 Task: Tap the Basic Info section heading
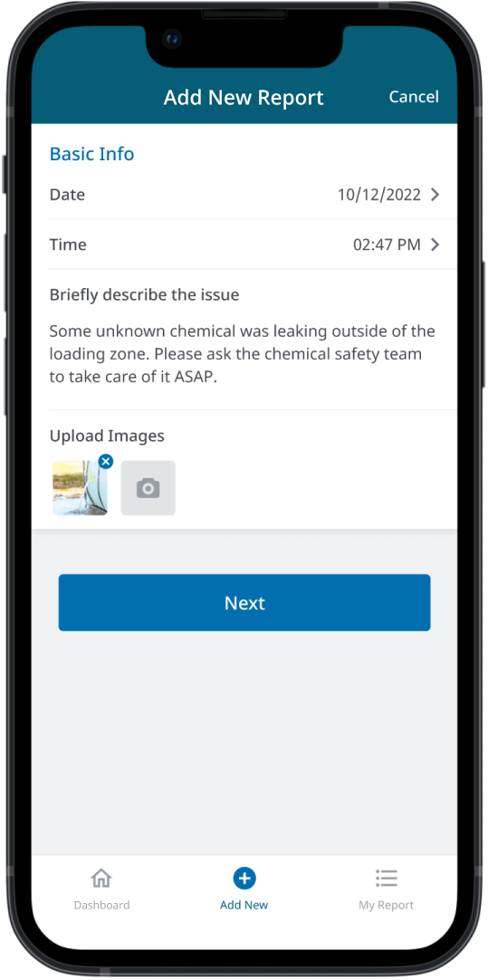click(91, 154)
